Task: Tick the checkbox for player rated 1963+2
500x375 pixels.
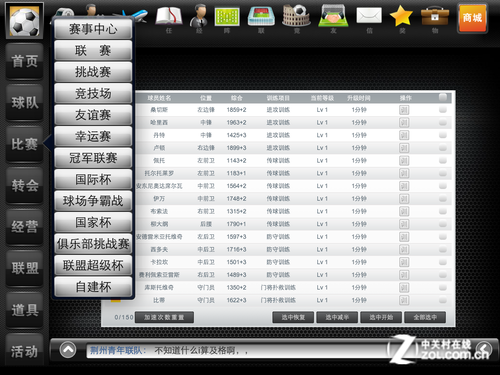Action: 443,122
